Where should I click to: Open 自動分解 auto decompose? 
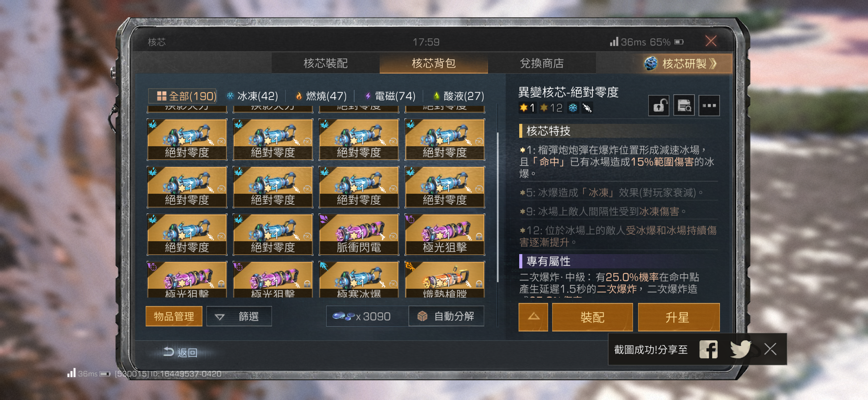tap(446, 316)
